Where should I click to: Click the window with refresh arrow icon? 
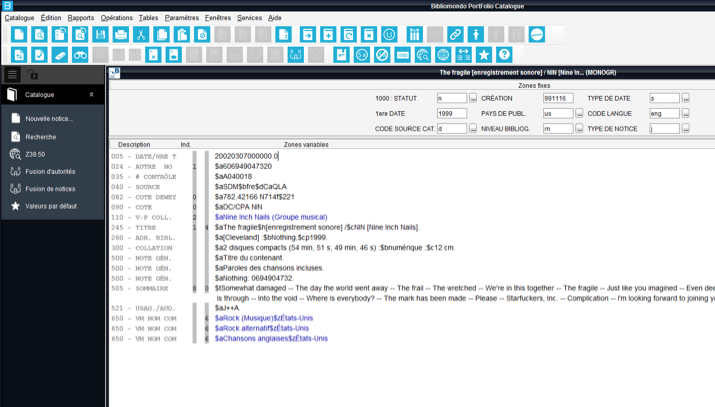tap(348, 34)
